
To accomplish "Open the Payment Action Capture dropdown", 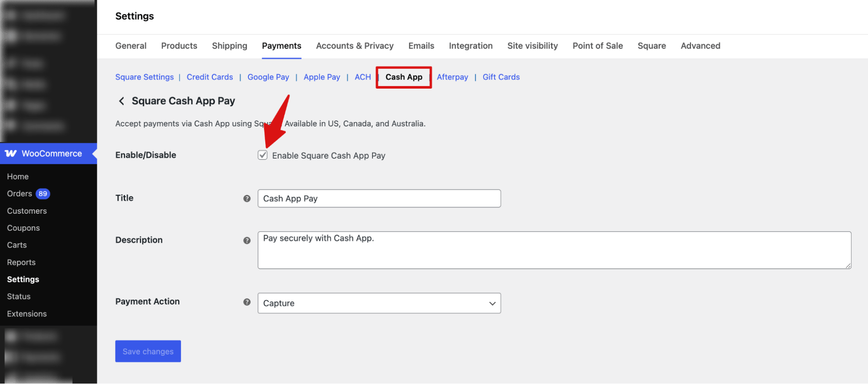I will (379, 303).
